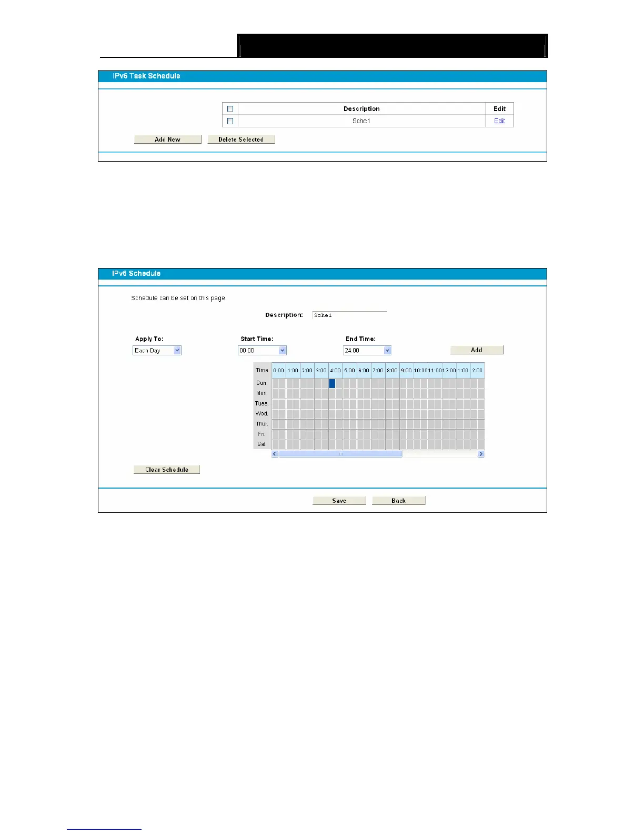Click the Wed. row label
This screenshot has width=644, height=834.
262,414
